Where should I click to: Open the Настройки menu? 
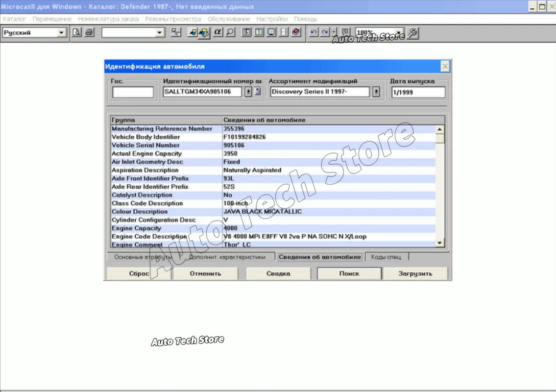tap(272, 19)
